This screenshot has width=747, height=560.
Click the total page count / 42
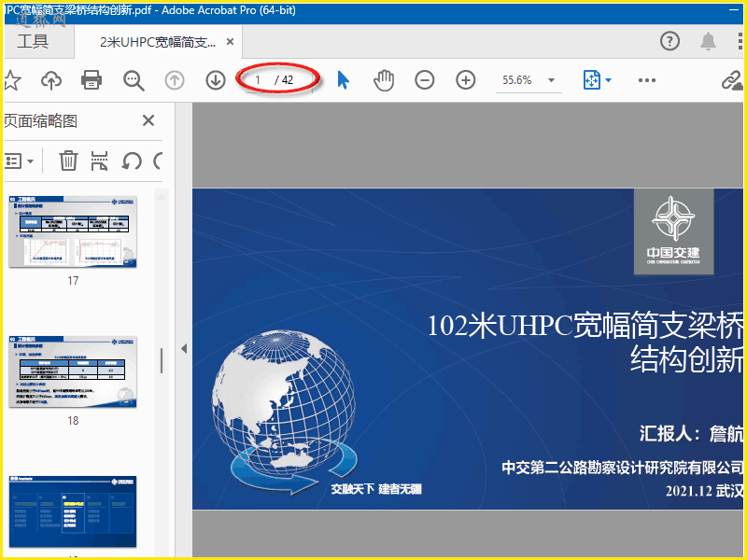284,80
